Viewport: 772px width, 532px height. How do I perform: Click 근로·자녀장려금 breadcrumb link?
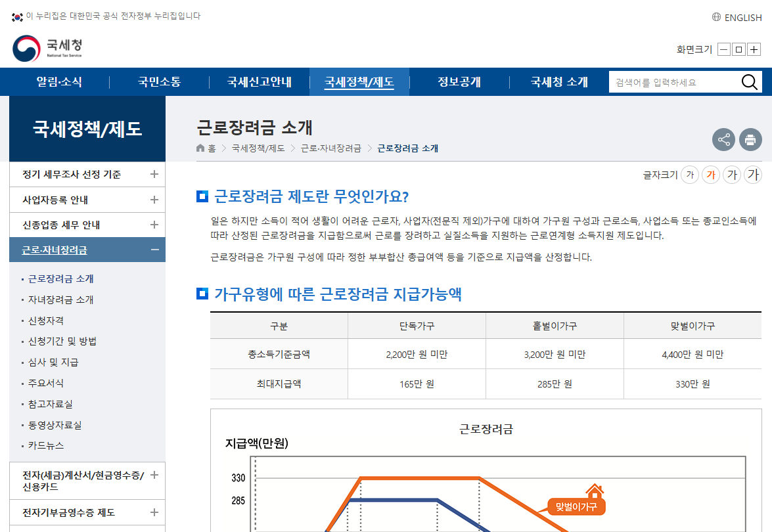(x=331, y=148)
